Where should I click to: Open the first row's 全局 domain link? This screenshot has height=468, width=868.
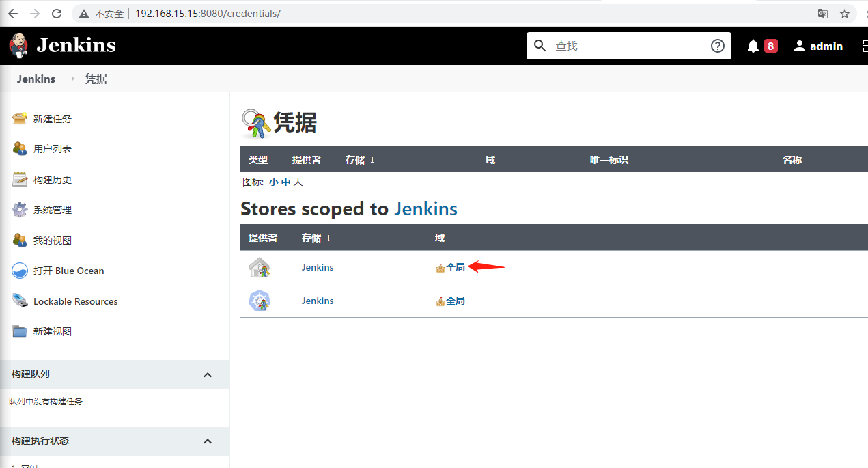point(456,267)
